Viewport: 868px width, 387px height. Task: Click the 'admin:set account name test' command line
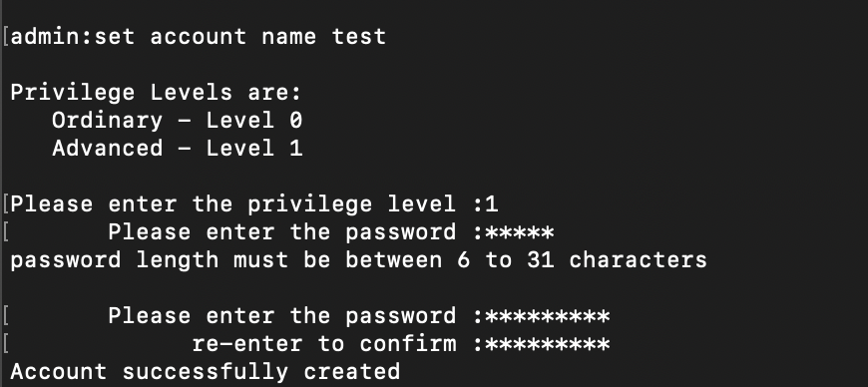[x=199, y=37]
